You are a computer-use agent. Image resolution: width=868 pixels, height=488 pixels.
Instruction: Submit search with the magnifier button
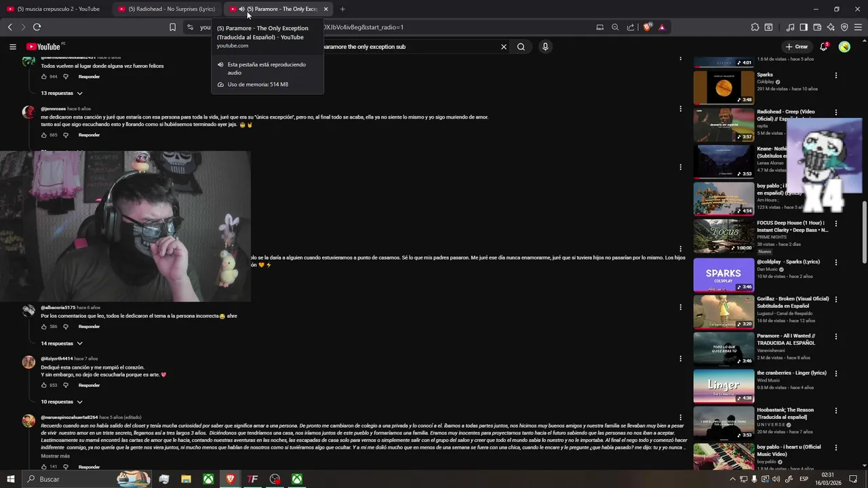pyautogui.click(x=521, y=47)
